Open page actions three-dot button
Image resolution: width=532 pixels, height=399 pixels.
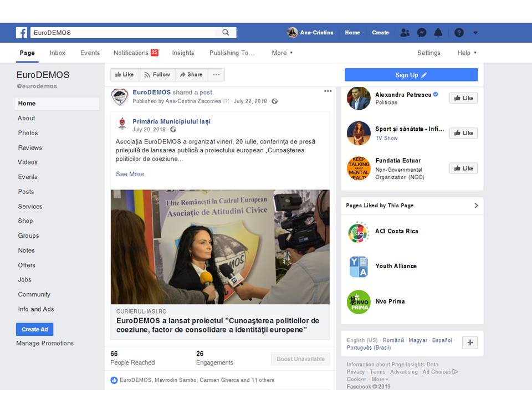pyautogui.click(x=217, y=75)
